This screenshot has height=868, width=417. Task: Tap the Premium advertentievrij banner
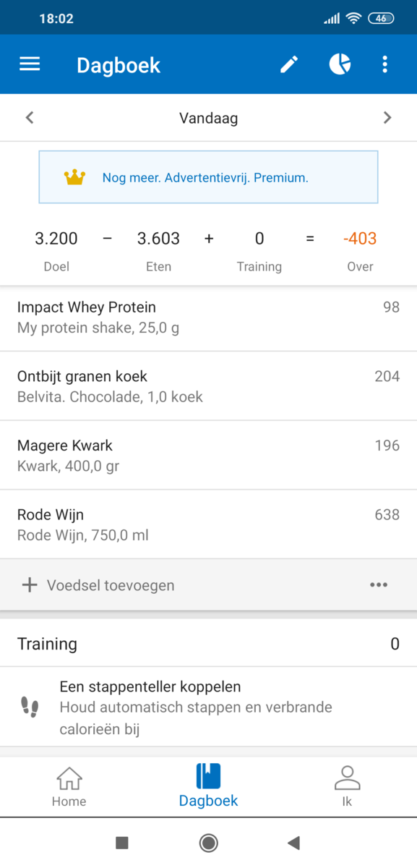(208, 176)
